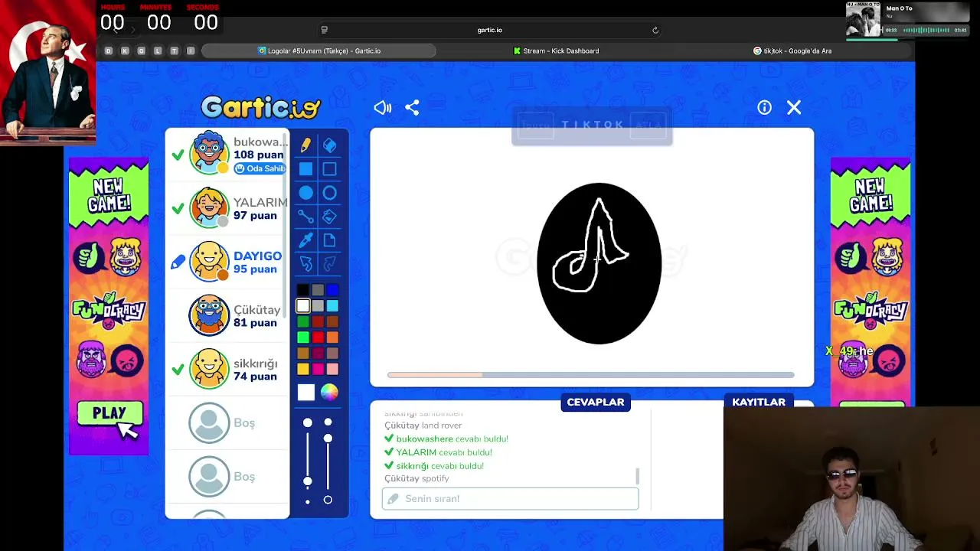Open the site settings icon in the address bar
This screenshot has height=551, width=980.
(x=324, y=30)
